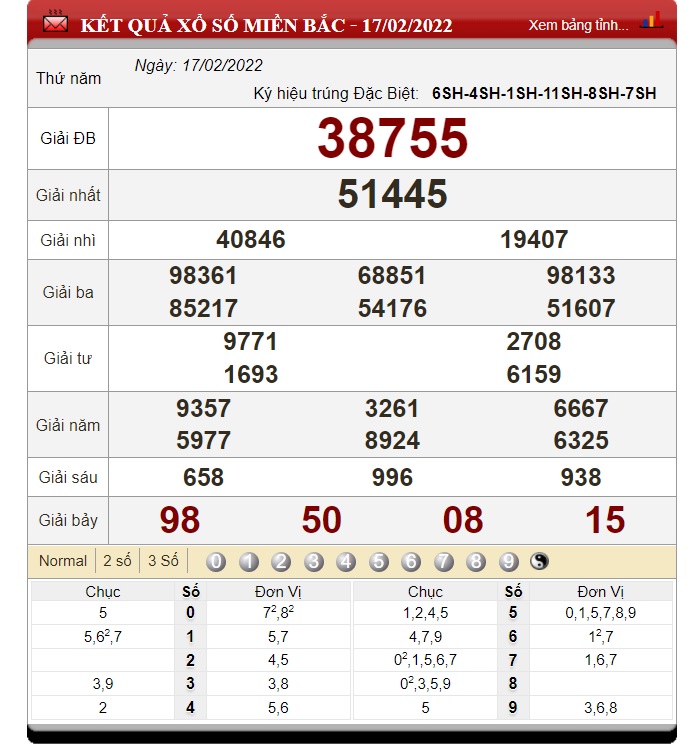700x754 pixels.
Task: Click the special code 6SH-4SH-1SH-11SH-8SH-7SH
Action: 544,93
